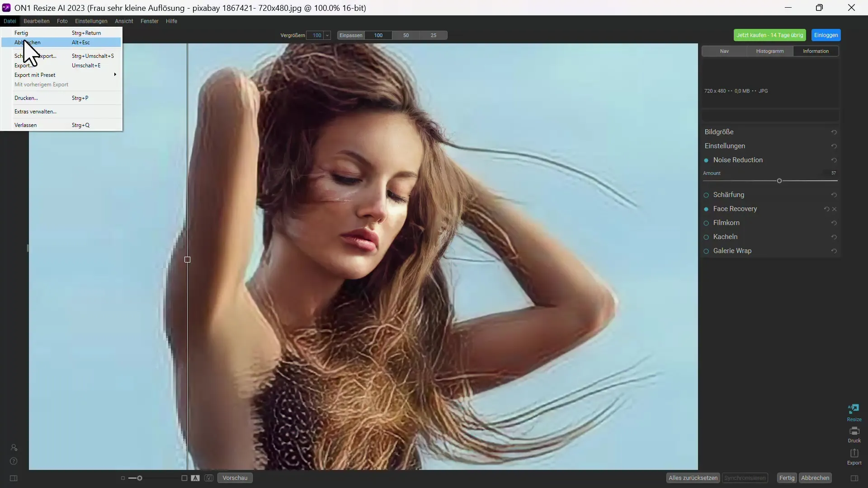Click the Noise Reduction reset icon
Image resolution: width=868 pixels, height=488 pixels.
(834, 160)
